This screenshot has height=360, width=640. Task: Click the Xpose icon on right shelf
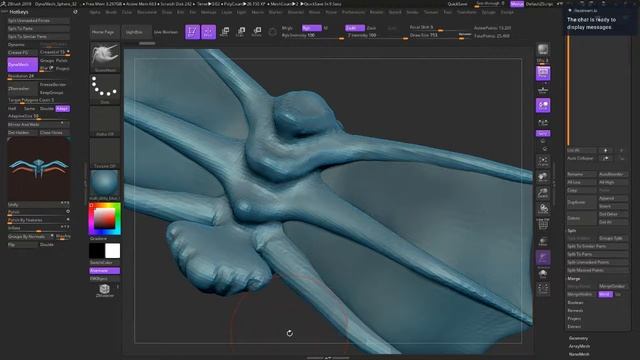click(543, 289)
